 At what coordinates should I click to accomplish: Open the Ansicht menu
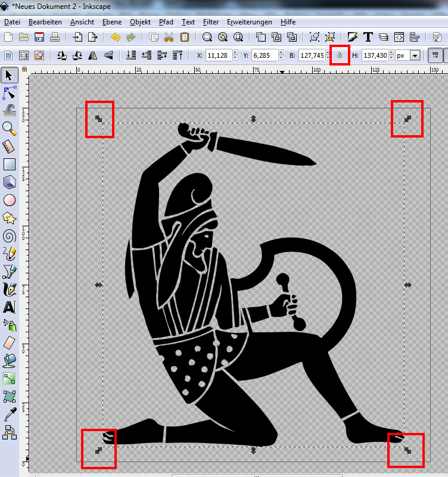[82, 22]
